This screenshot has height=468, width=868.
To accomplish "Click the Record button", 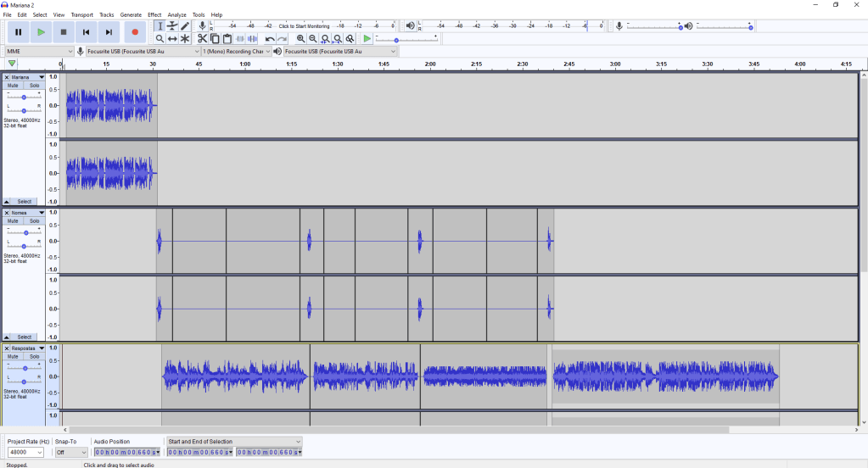I will (135, 32).
